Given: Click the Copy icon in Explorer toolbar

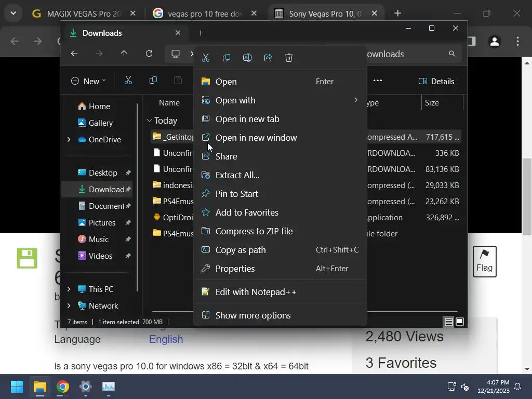Looking at the screenshot, I should pos(153,81).
